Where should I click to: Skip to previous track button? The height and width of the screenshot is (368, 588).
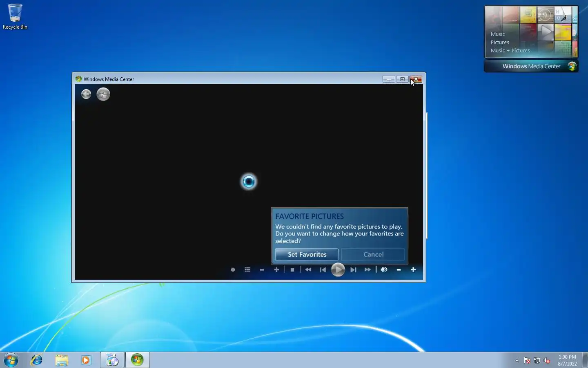point(323,270)
